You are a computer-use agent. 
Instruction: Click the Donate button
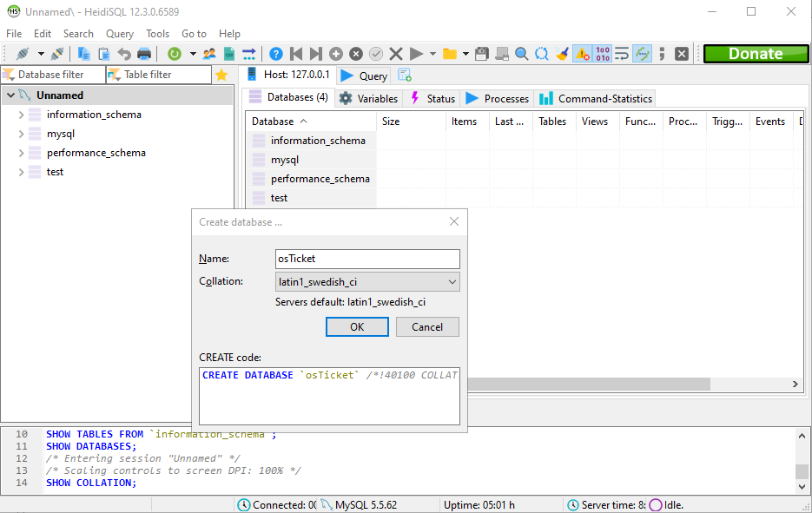(x=755, y=53)
